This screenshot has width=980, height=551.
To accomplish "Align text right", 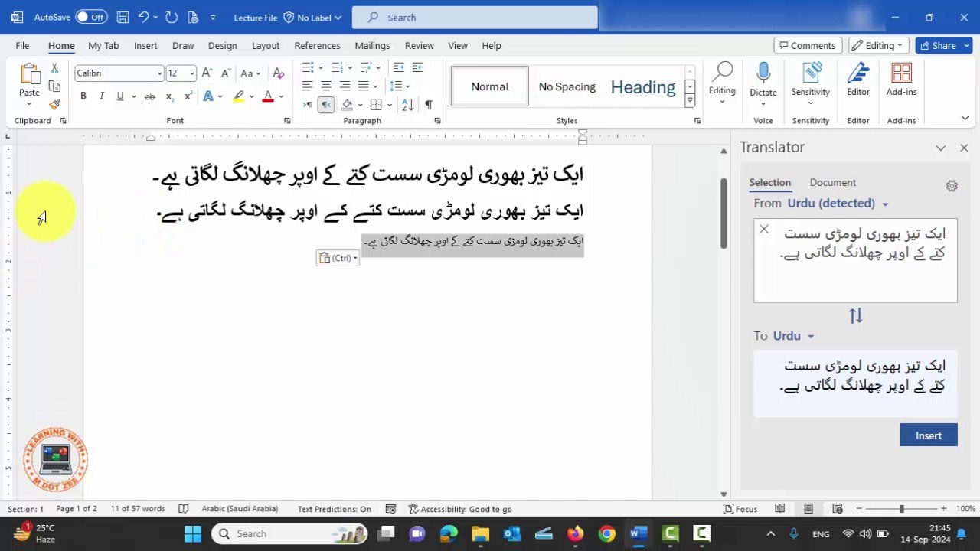I will point(345,86).
